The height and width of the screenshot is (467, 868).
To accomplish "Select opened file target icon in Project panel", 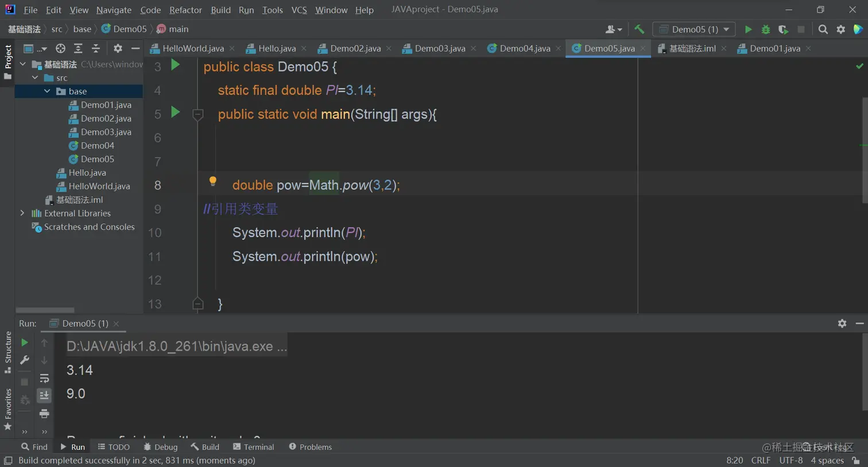I will pyautogui.click(x=60, y=49).
